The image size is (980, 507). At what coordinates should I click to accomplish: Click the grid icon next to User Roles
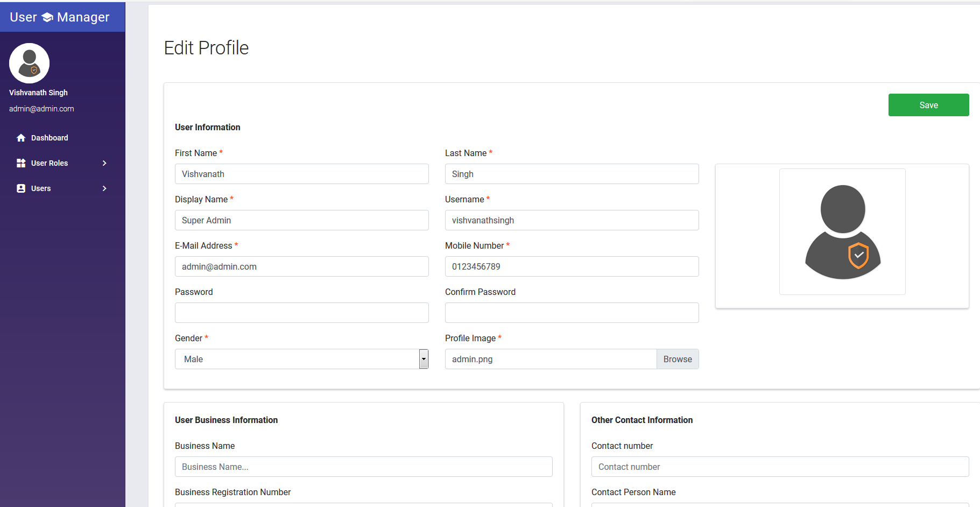tap(20, 163)
